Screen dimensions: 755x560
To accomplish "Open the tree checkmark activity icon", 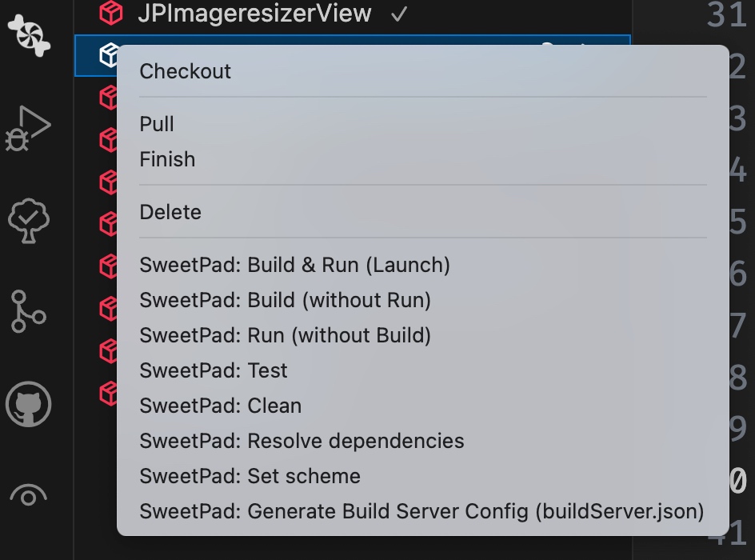I will click(29, 219).
